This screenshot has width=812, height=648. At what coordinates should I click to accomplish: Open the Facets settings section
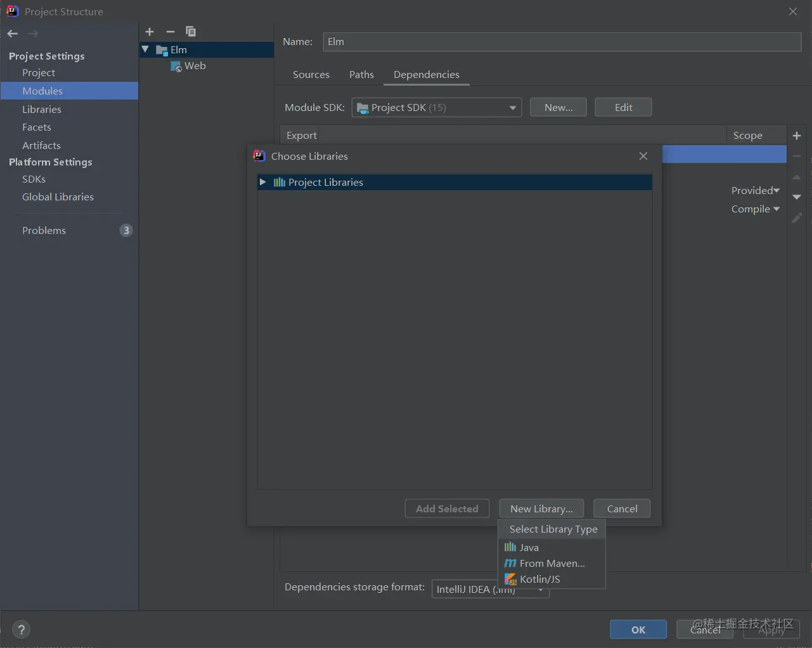click(x=37, y=127)
